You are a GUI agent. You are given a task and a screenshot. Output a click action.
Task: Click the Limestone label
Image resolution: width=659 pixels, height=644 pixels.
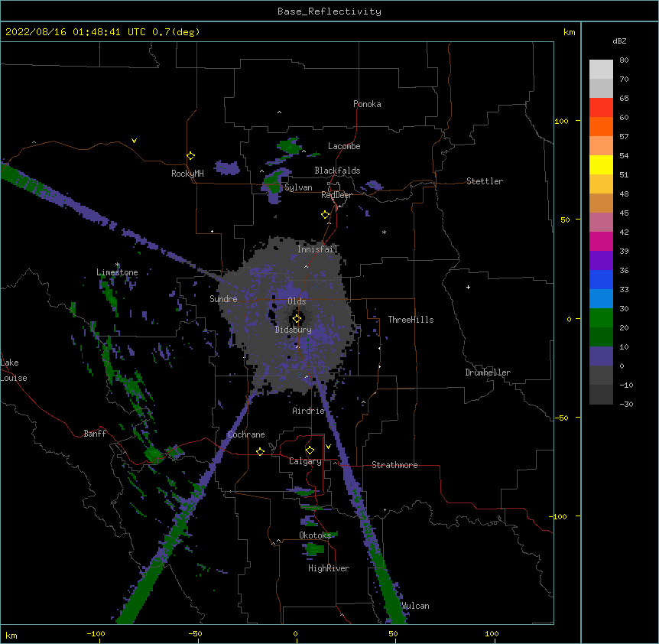(x=117, y=272)
